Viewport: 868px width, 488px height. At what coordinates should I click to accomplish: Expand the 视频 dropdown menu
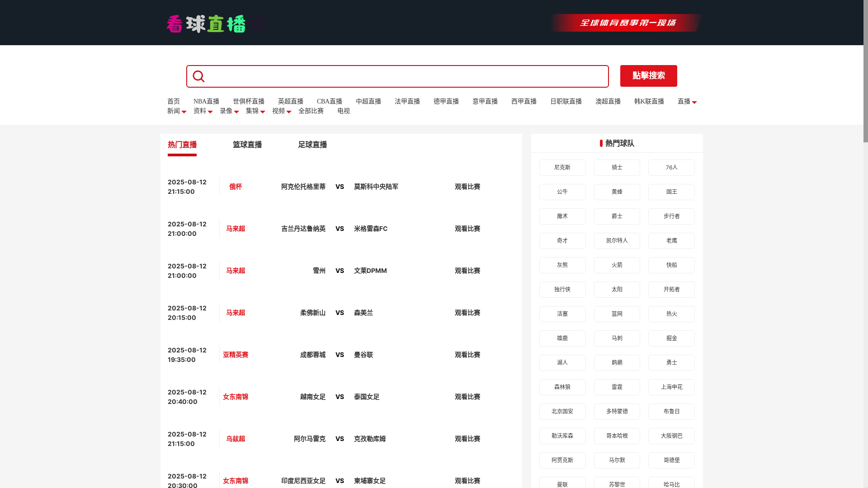point(282,111)
